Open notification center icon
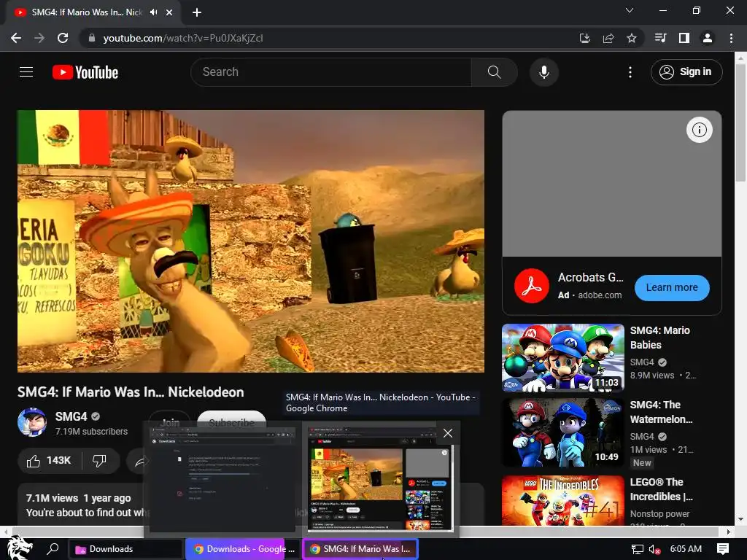The height and width of the screenshot is (560, 747). coord(723,549)
